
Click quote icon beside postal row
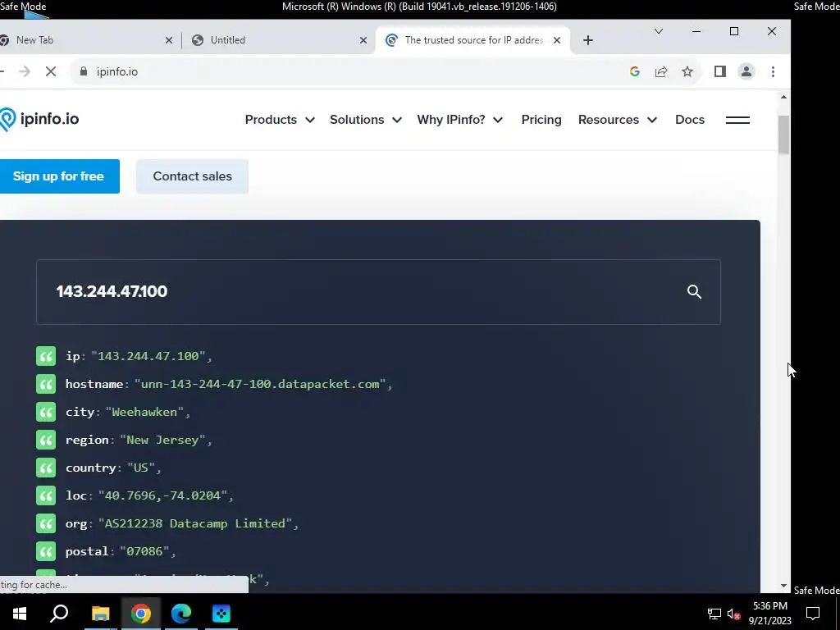coord(46,551)
